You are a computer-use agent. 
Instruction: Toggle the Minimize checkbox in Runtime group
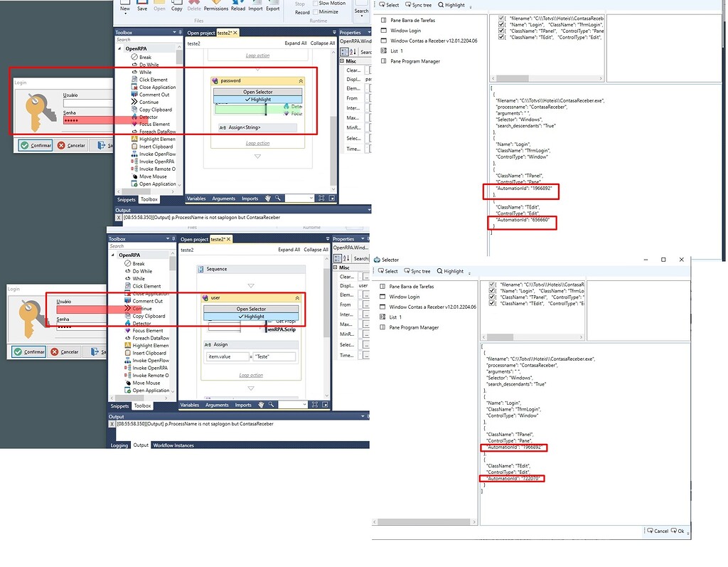(x=316, y=12)
